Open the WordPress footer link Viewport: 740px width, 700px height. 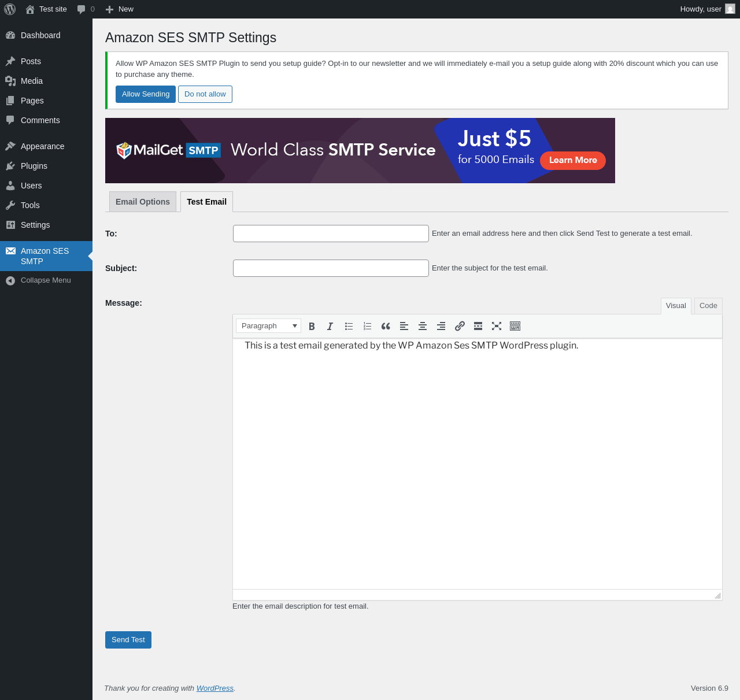point(215,688)
